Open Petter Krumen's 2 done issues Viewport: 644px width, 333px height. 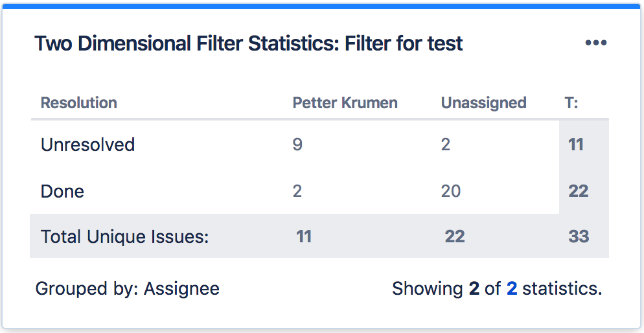coord(297,191)
